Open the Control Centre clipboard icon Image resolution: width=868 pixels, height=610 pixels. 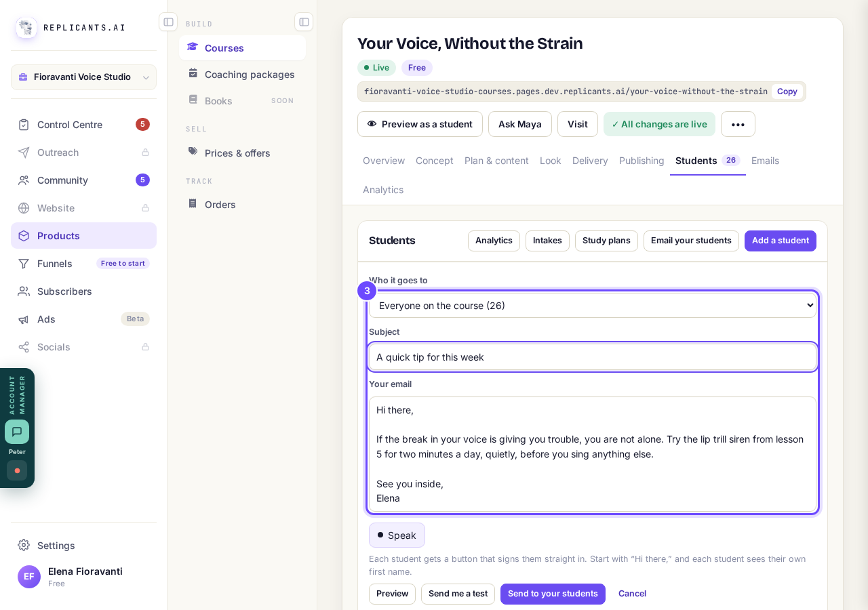tap(24, 125)
